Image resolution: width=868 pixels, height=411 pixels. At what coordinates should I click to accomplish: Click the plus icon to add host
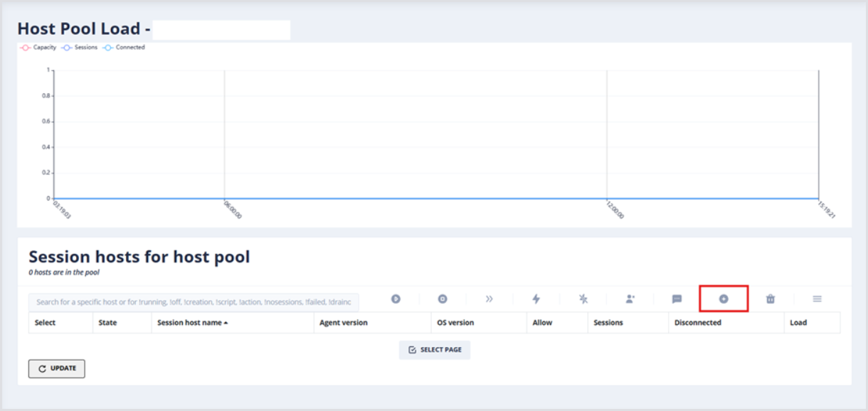[x=724, y=299]
